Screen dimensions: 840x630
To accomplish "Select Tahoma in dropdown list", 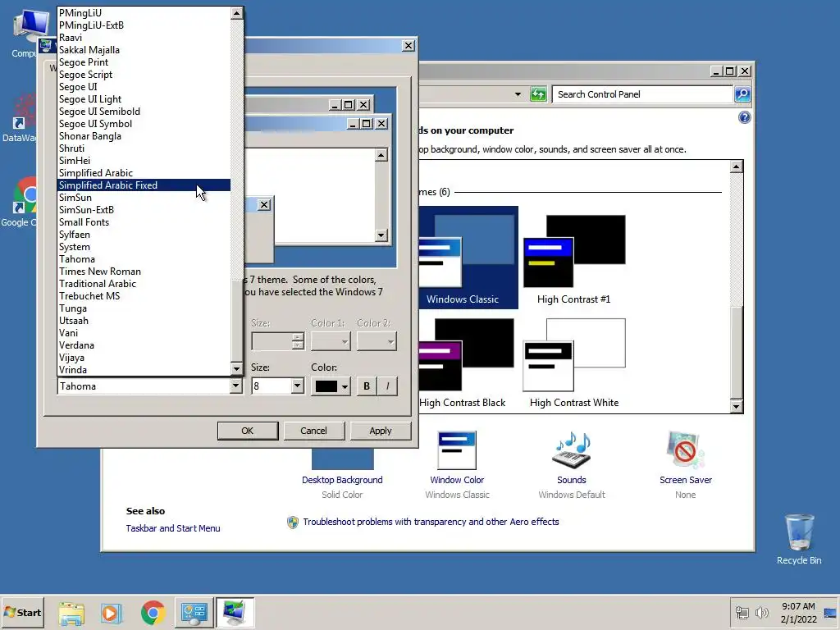I will 144,259.
